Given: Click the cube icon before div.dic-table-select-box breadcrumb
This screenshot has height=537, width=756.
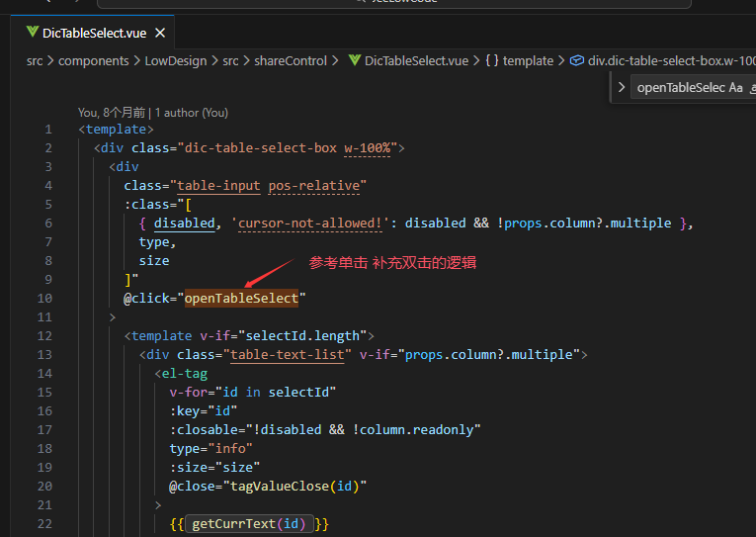Looking at the screenshot, I should (577, 60).
